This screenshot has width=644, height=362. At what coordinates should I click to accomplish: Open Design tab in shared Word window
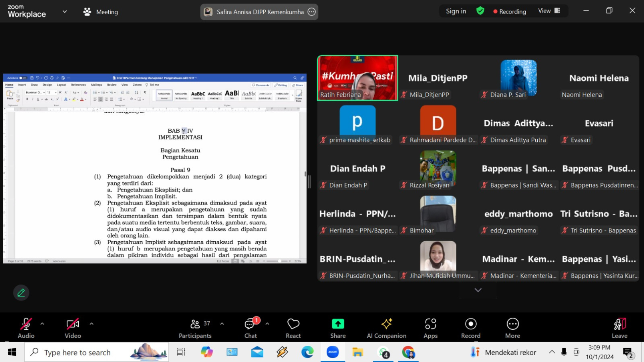(47, 85)
